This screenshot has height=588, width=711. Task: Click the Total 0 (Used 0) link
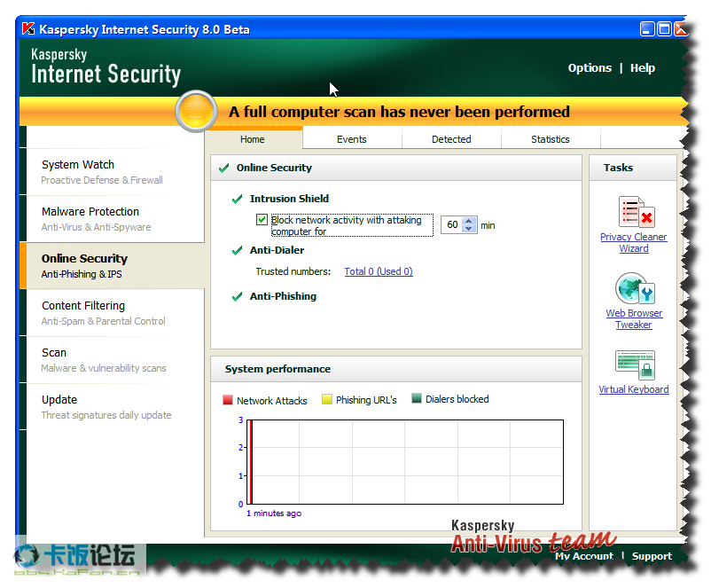click(x=379, y=271)
